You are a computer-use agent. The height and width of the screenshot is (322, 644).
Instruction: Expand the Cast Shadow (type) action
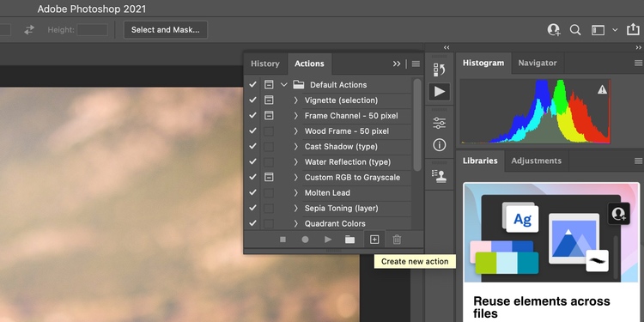(295, 147)
